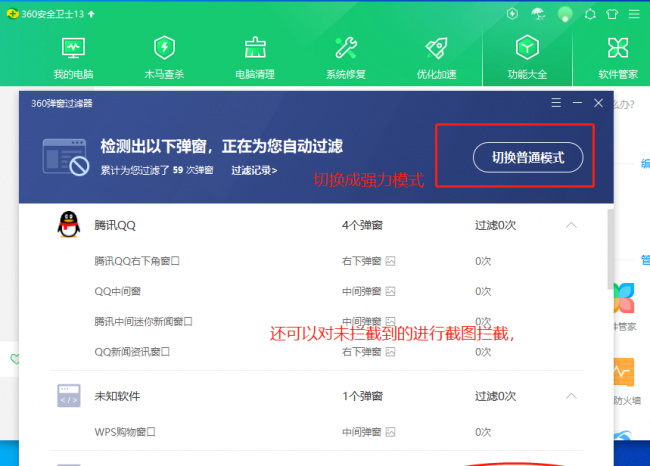The image size is (650, 466).
Task: Click 累计为您过滤了 59 次弹窗 text
Action: coord(157,170)
